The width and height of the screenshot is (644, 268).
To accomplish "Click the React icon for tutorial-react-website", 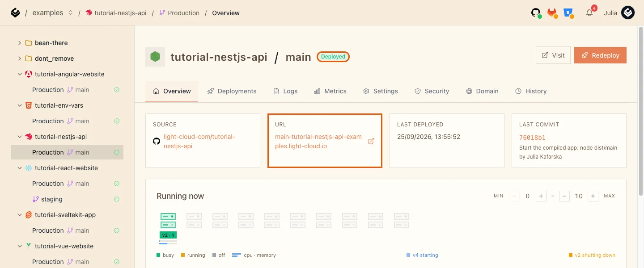I will [x=29, y=168].
